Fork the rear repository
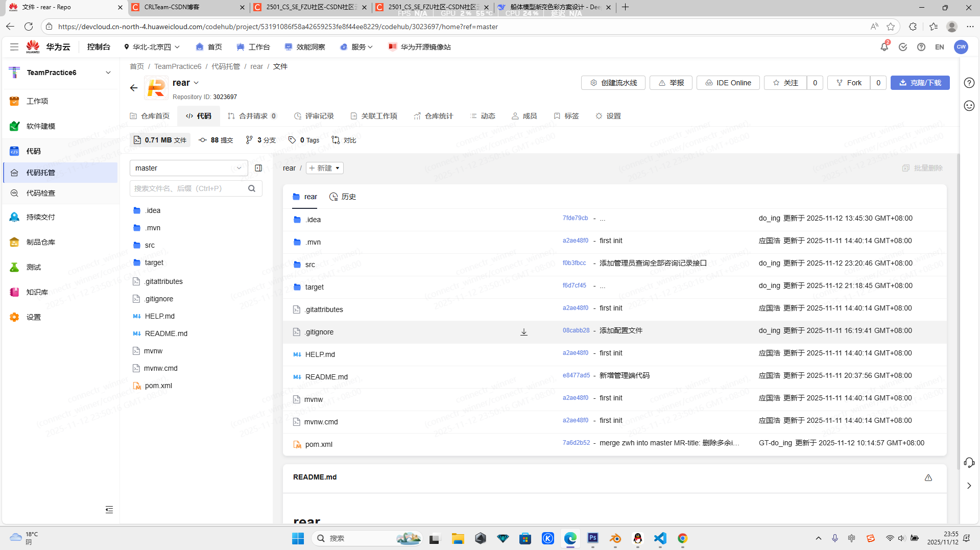This screenshot has width=980, height=550. coord(848,82)
